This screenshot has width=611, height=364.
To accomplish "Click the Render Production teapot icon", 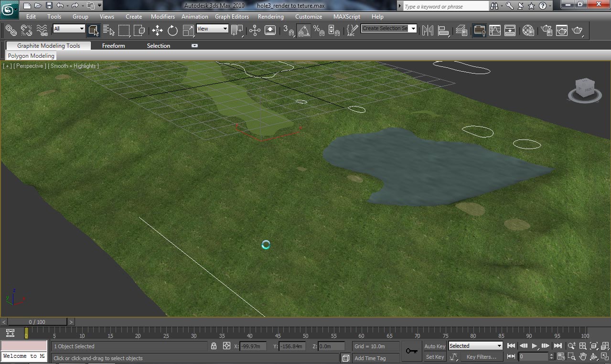I will click(577, 31).
